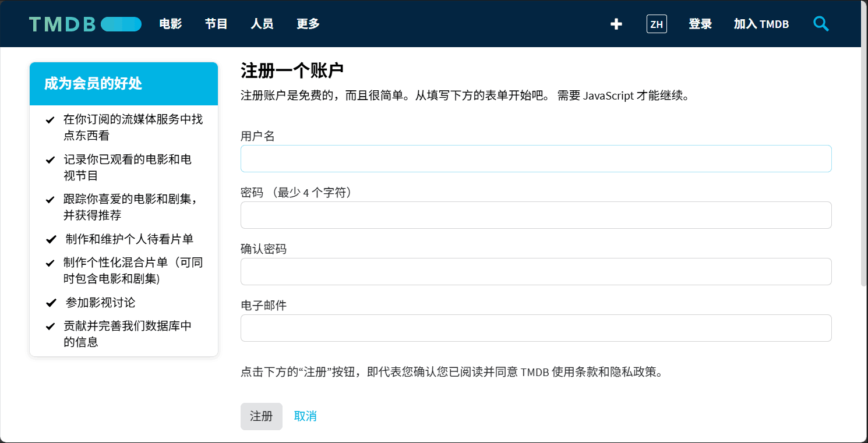Open the 节目 menu
The width and height of the screenshot is (868, 443).
(215, 24)
